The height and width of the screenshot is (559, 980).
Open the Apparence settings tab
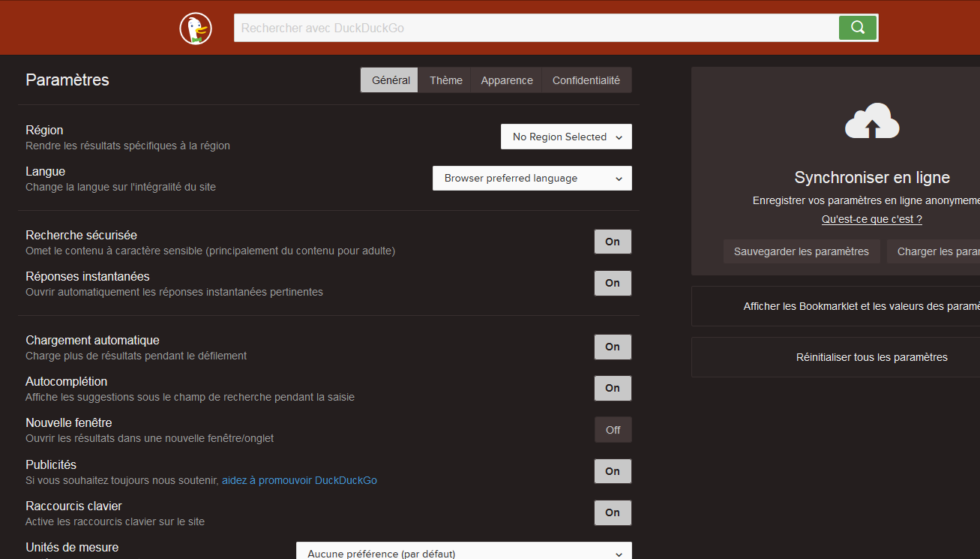[506, 80]
